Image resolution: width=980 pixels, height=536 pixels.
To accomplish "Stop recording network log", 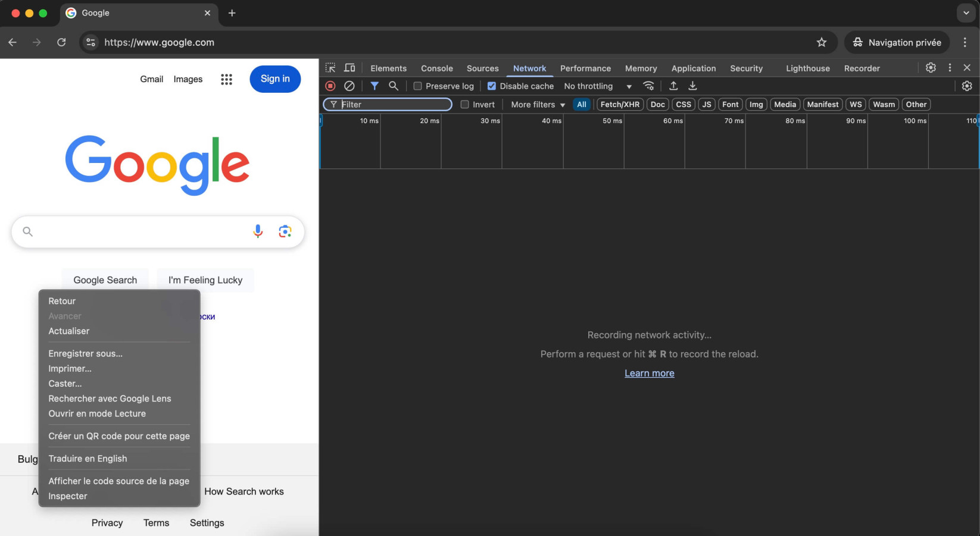I will [330, 86].
